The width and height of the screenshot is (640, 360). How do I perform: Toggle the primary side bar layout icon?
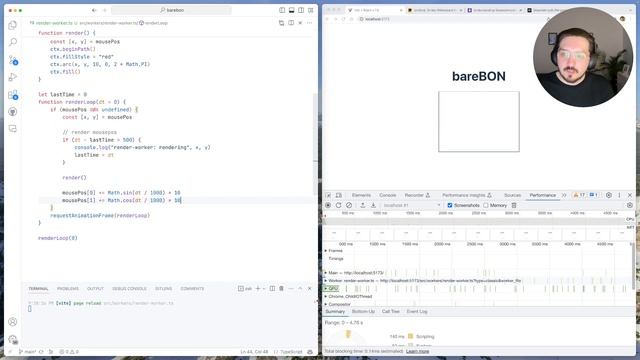[x=282, y=10]
